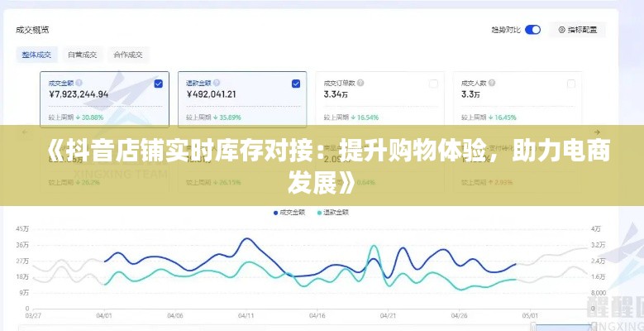Screen dimensions: 644x331
Task: Click the 3.2万 right axis label
Action: pos(598,245)
